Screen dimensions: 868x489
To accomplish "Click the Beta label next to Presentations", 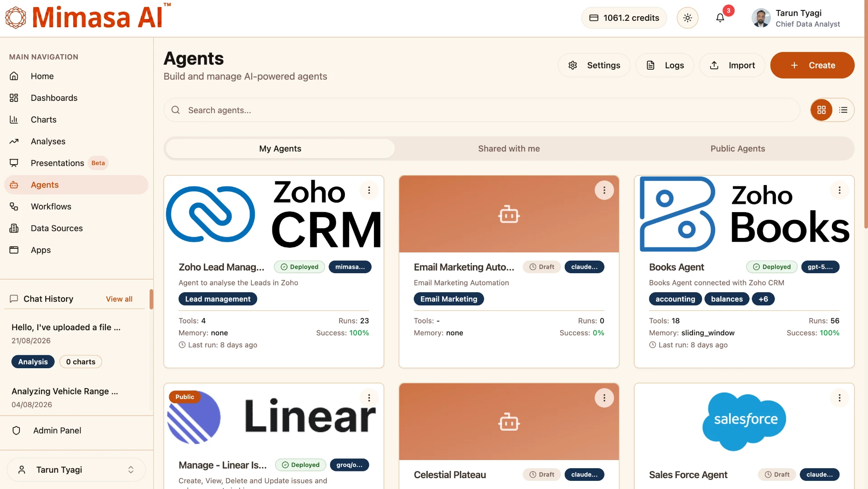I will point(98,163).
